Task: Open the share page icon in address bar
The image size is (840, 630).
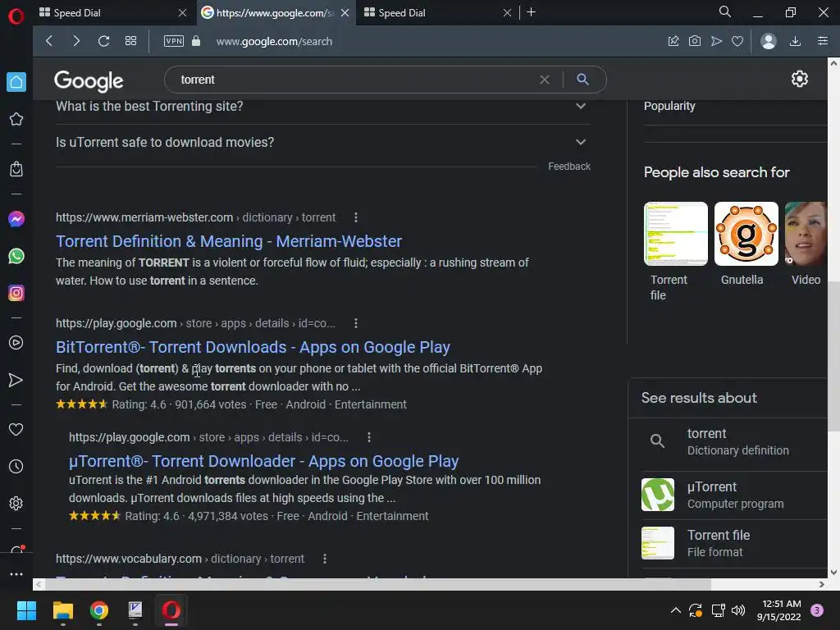Action: 673,41
